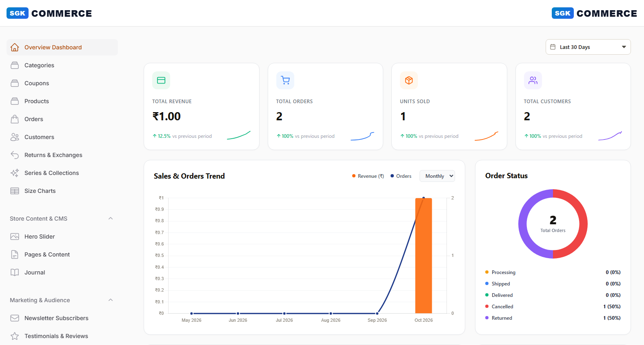Screen dimensions: 644x345
Task: Click the Series & Collections sparkle icon
Action: 15,173
